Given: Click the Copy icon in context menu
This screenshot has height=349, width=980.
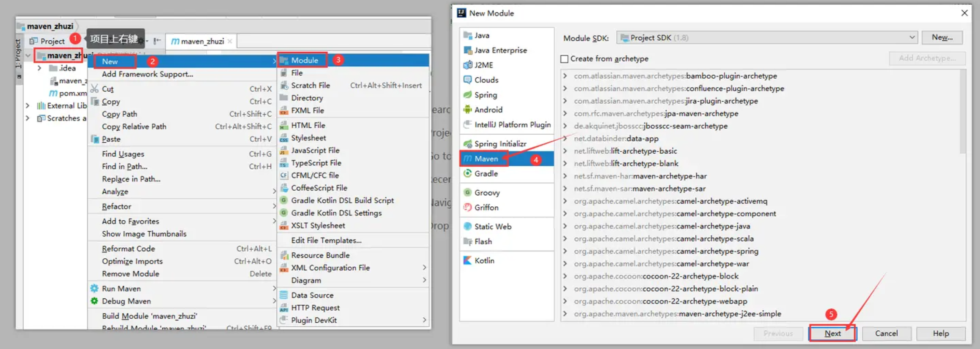Looking at the screenshot, I should [94, 101].
